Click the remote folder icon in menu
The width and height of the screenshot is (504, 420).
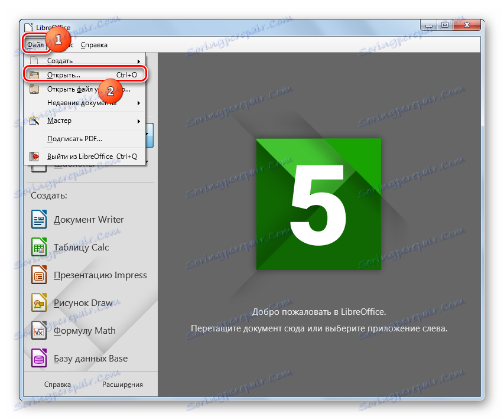(x=34, y=89)
